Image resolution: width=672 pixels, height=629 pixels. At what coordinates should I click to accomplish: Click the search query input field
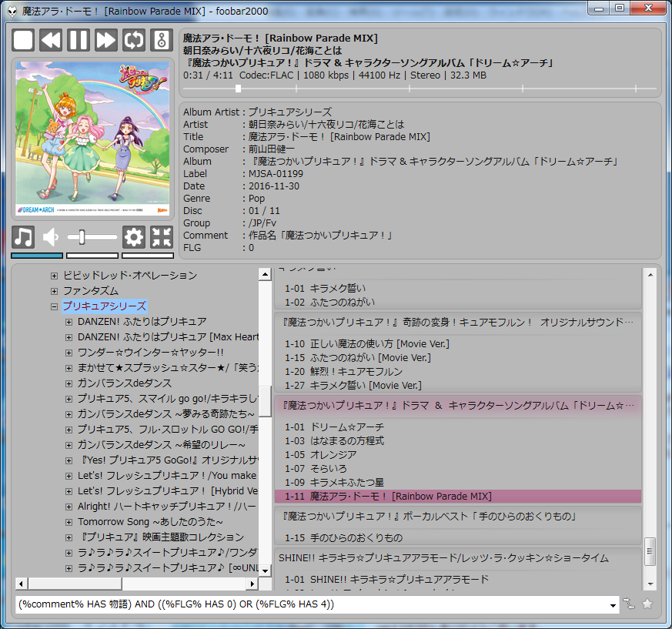click(308, 604)
